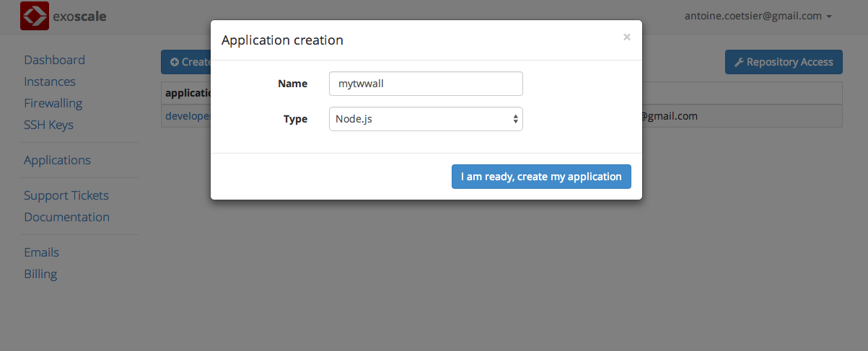Screen dimensions: 868x351
Task: Open Repository Access button
Action: (784, 62)
